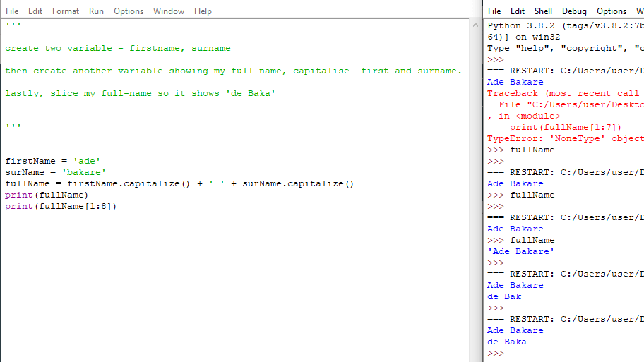Click the 'de Baka' output in the Shell

pos(507,342)
